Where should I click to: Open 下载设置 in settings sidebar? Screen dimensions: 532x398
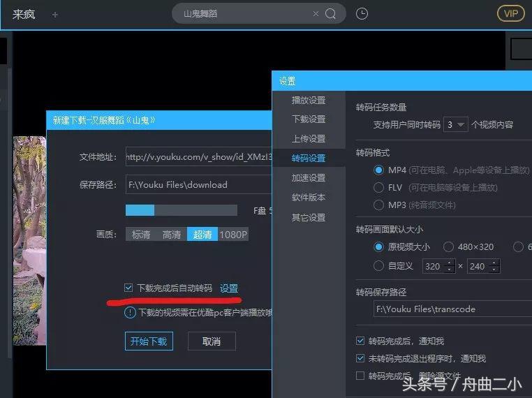point(309,119)
